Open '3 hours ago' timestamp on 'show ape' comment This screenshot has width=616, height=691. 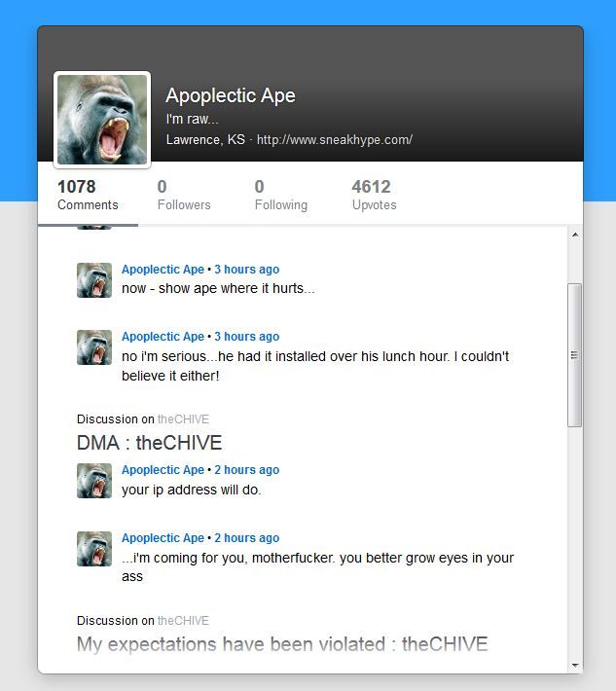tap(247, 270)
